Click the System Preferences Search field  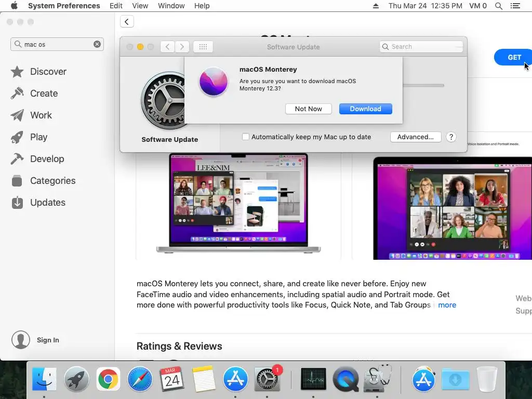pyautogui.click(x=421, y=47)
